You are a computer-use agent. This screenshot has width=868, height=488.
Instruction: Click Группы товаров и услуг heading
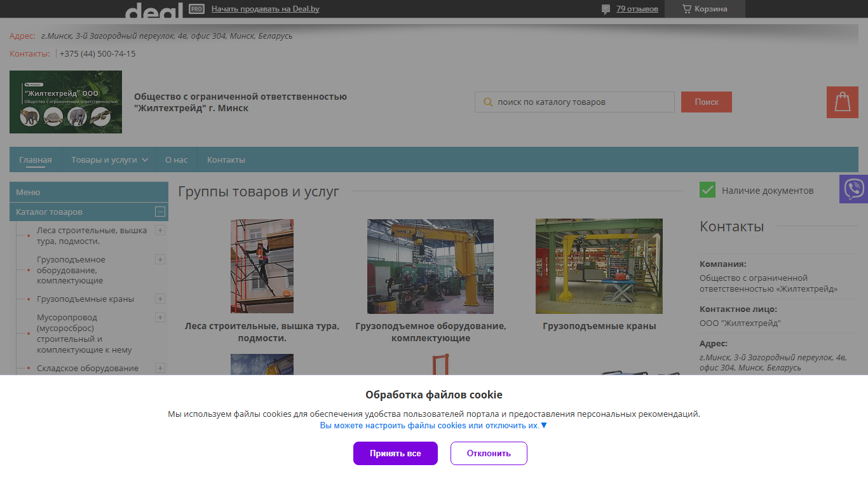click(x=259, y=191)
